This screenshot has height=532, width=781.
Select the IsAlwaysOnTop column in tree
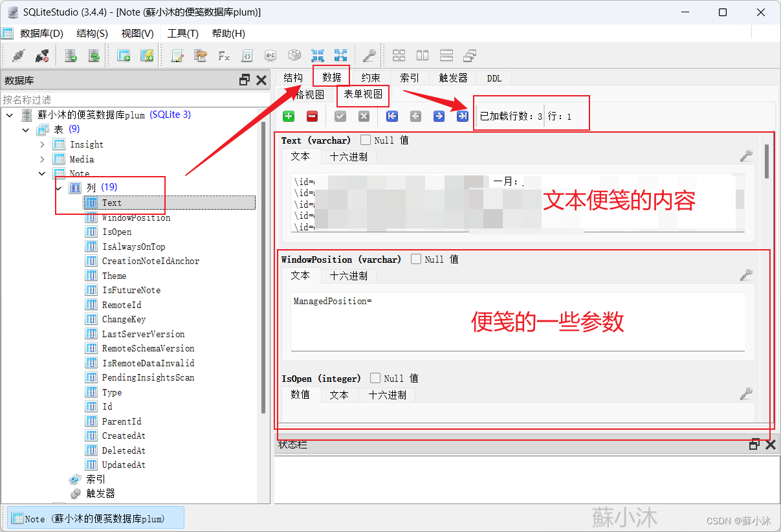[x=133, y=247]
